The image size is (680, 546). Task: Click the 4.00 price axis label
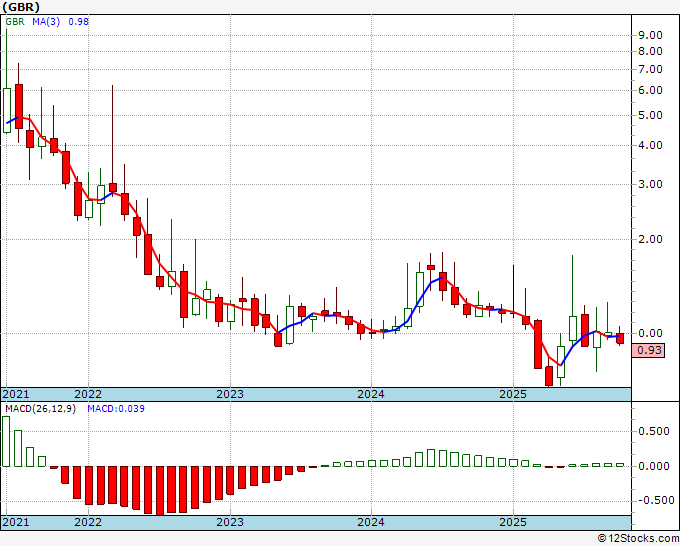[x=651, y=146]
